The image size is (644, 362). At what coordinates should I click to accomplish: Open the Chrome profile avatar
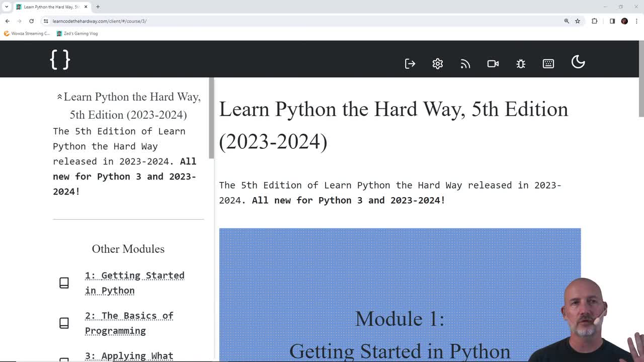click(x=624, y=21)
